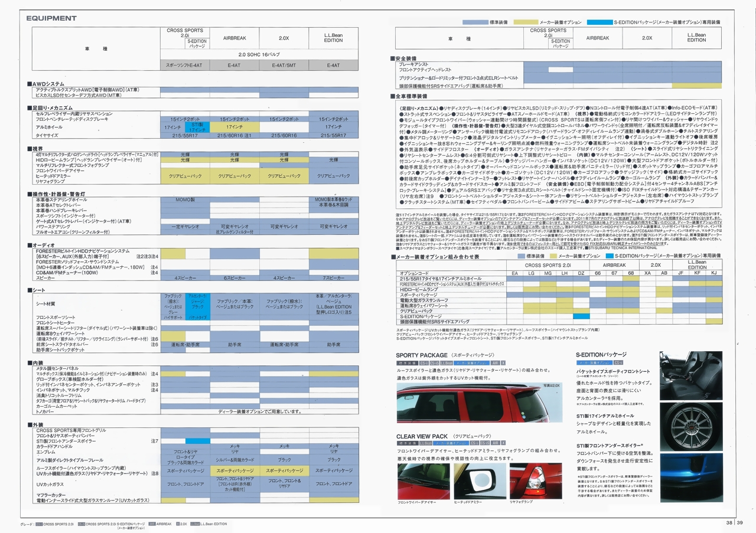Open the STI 17-inch aluminum wheel photo
This screenshot has width=756, height=533.
click(x=691, y=427)
